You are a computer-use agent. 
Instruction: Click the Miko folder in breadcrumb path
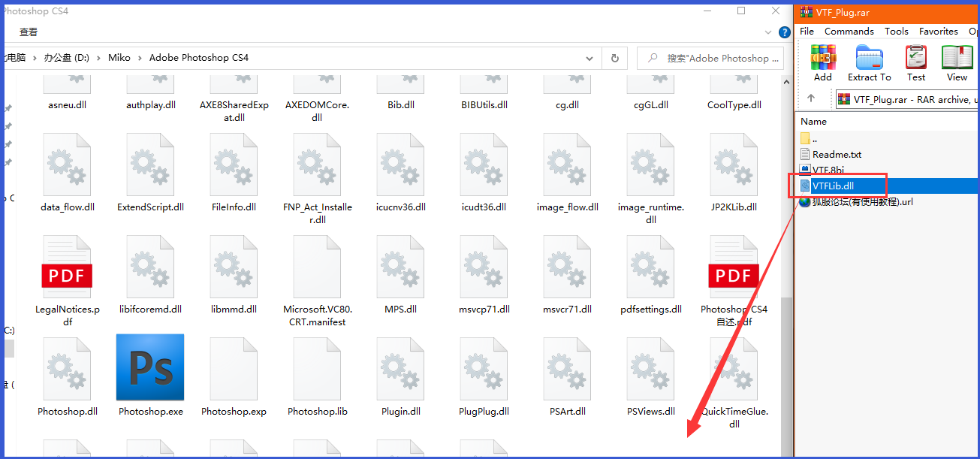(119, 58)
